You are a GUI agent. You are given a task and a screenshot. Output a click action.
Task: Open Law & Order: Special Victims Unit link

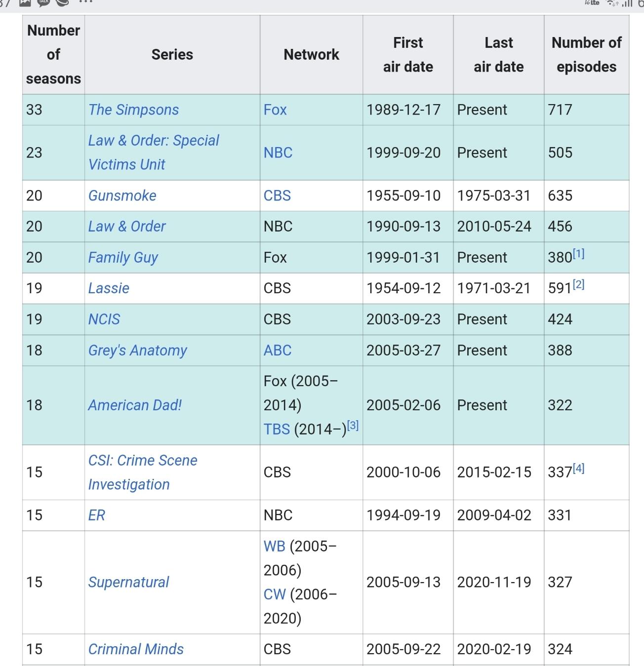(154, 153)
